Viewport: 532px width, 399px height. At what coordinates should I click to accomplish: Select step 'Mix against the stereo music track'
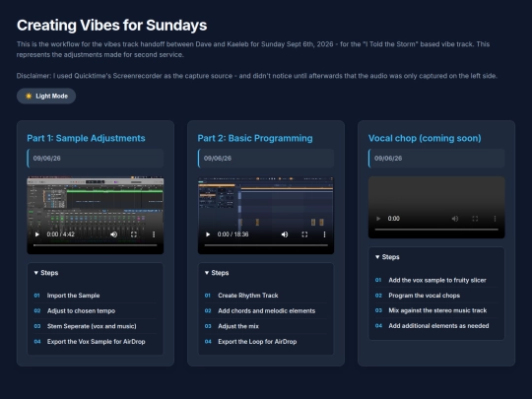[437, 310]
